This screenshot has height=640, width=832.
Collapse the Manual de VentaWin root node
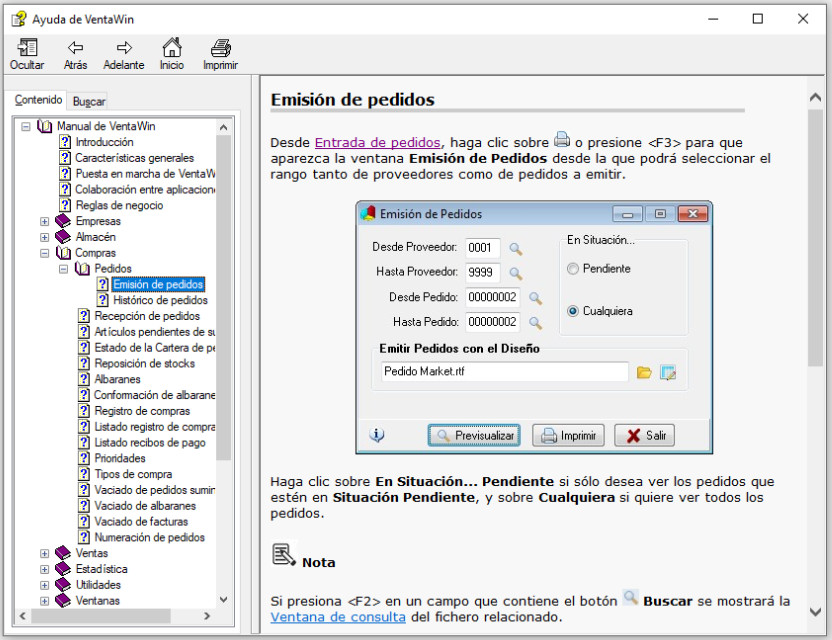pos(25,126)
